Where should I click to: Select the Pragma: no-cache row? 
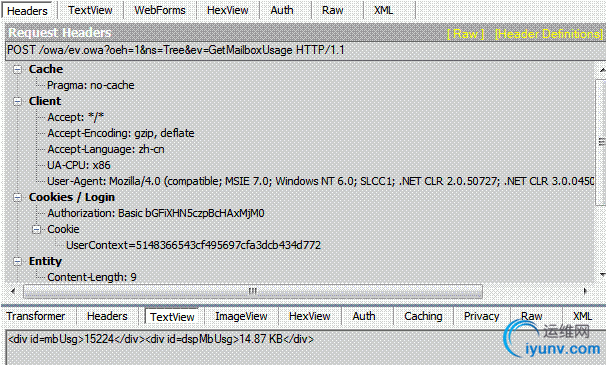click(91, 85)
